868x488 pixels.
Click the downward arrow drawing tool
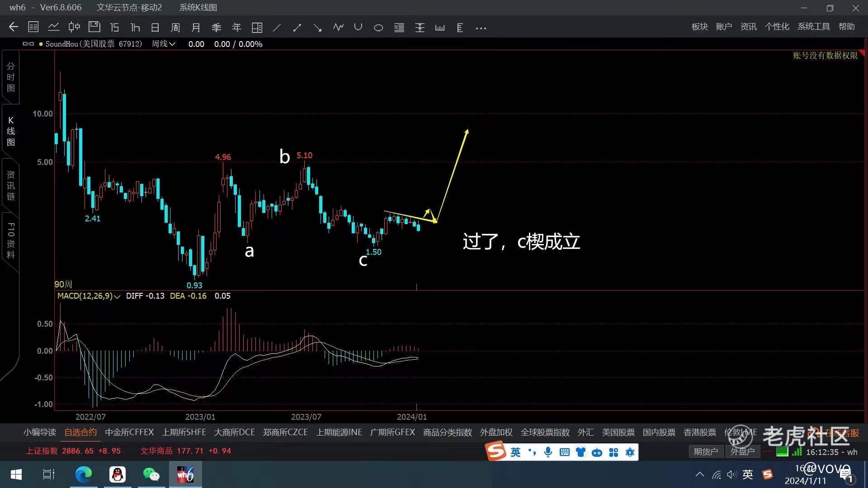317,28
